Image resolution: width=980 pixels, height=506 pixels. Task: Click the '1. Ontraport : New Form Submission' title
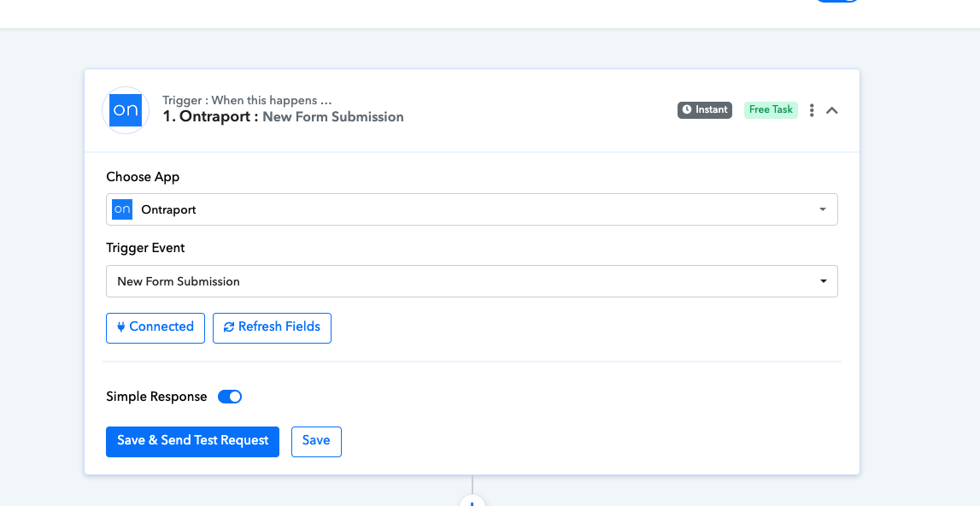point(283,117)
